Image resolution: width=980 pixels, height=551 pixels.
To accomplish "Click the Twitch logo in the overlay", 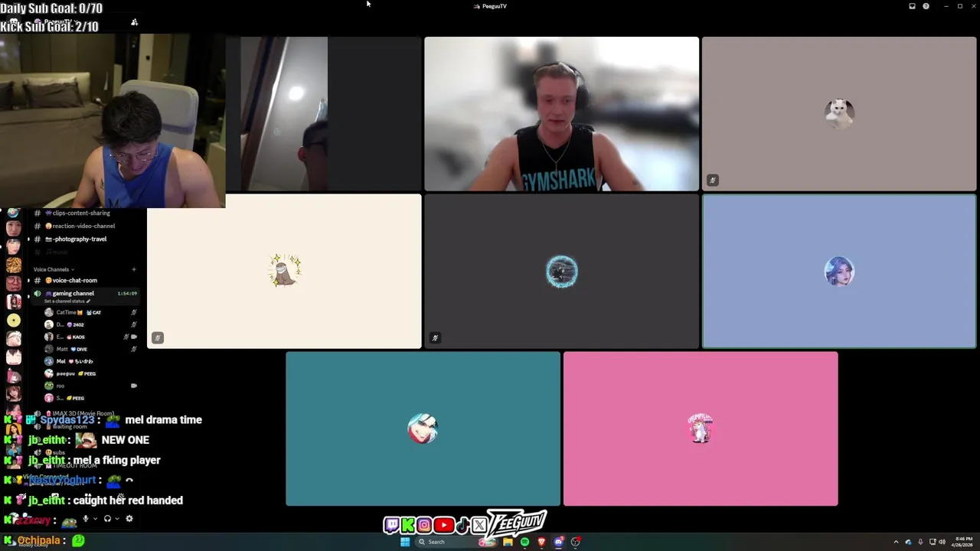I will tap(391, 525).
